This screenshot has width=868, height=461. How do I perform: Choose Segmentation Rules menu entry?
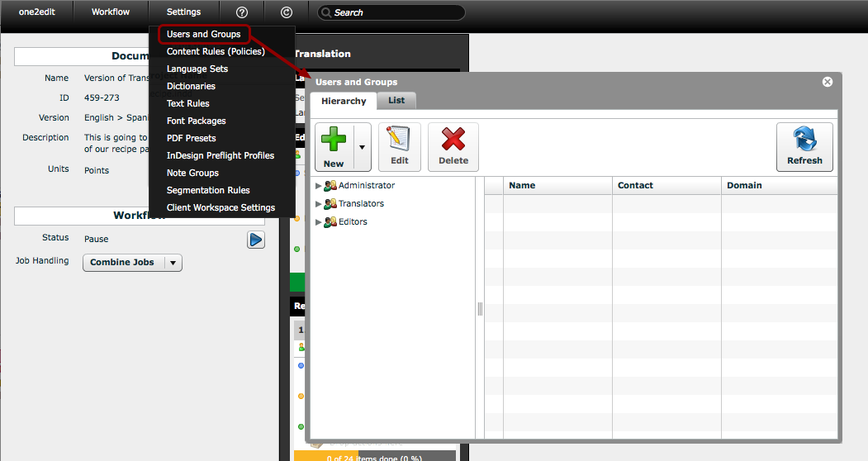tap(208, 190)
